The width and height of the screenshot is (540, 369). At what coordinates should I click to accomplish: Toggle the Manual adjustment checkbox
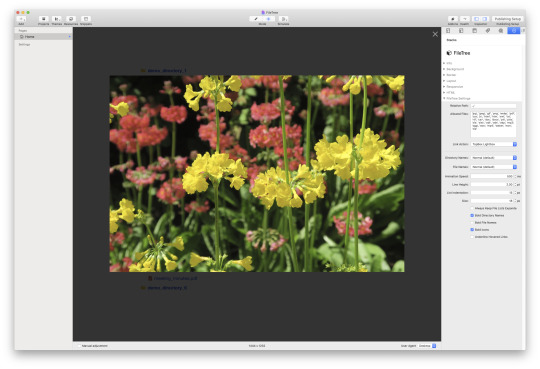80,346
